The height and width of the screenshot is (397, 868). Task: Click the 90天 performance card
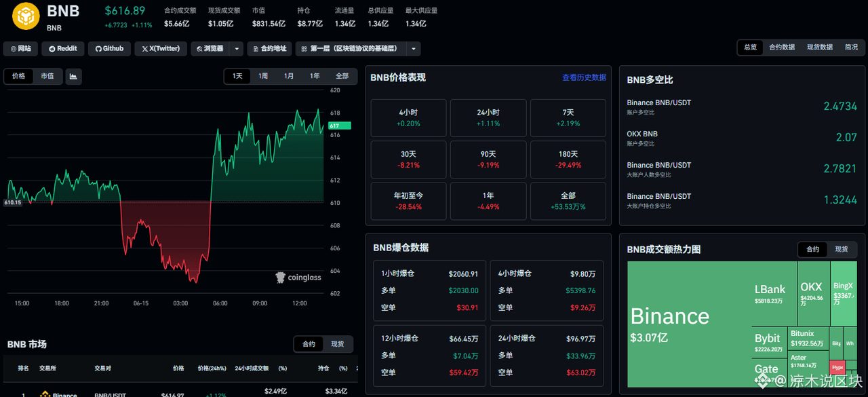[x=488, y=159]
